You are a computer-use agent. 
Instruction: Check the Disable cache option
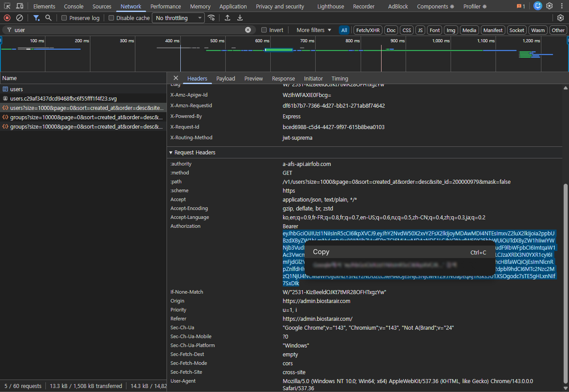[111, 18]
